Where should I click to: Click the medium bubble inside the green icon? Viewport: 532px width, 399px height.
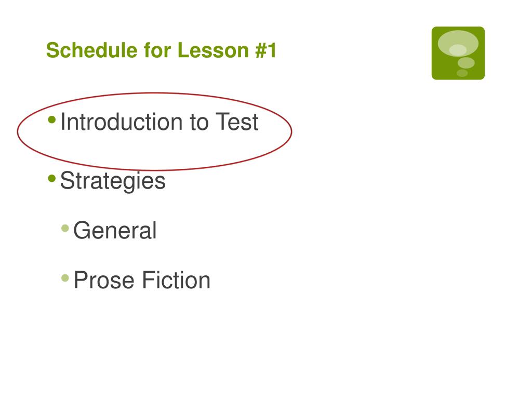point(466,63)
